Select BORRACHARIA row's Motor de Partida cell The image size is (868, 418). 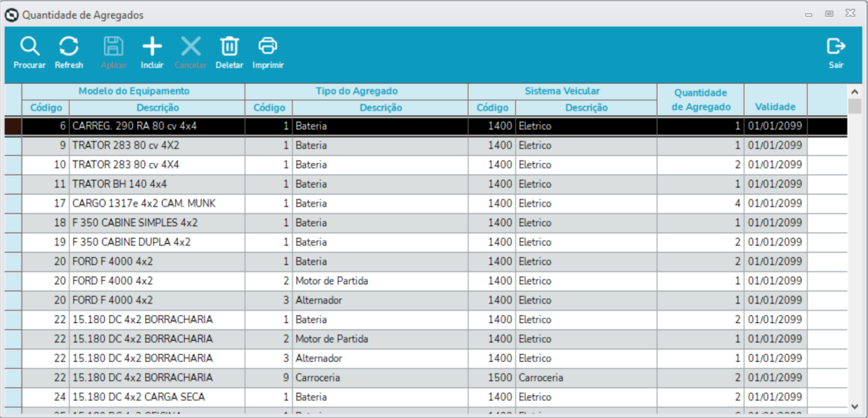click(380, 339)
